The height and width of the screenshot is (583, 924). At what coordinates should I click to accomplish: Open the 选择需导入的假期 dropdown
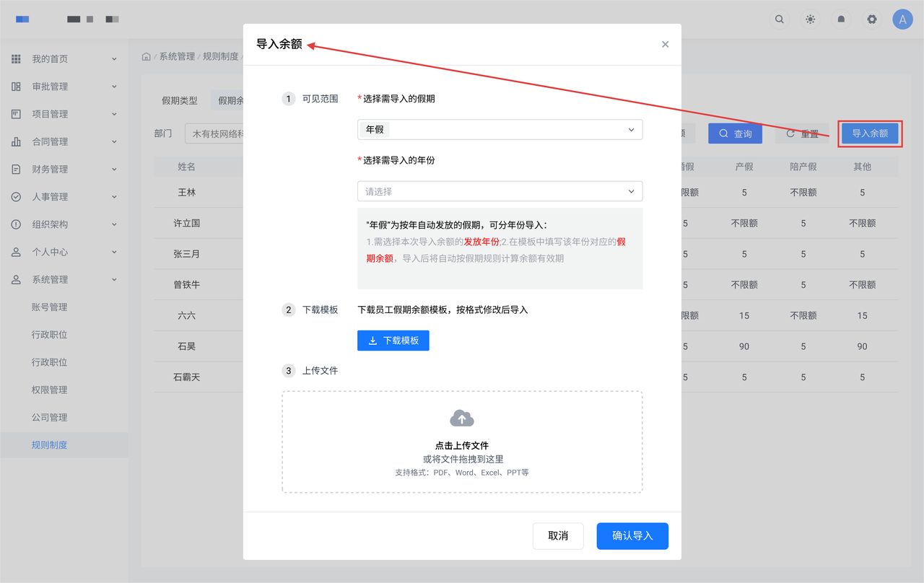[500, 130]
